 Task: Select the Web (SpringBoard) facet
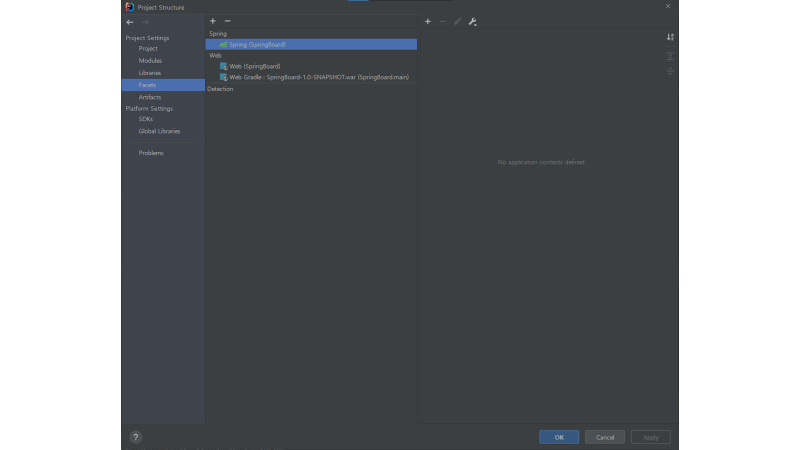(254, 66)
